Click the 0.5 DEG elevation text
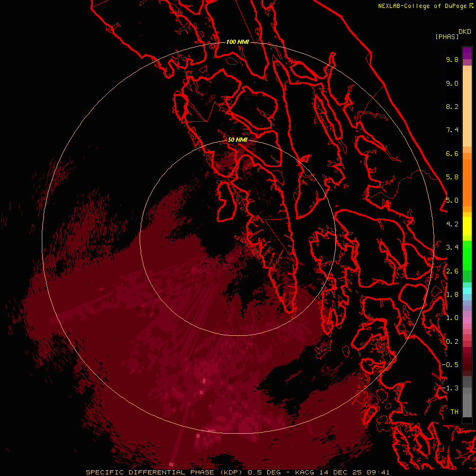This screenshot has height=476, width=476. (x=263, y=472)
